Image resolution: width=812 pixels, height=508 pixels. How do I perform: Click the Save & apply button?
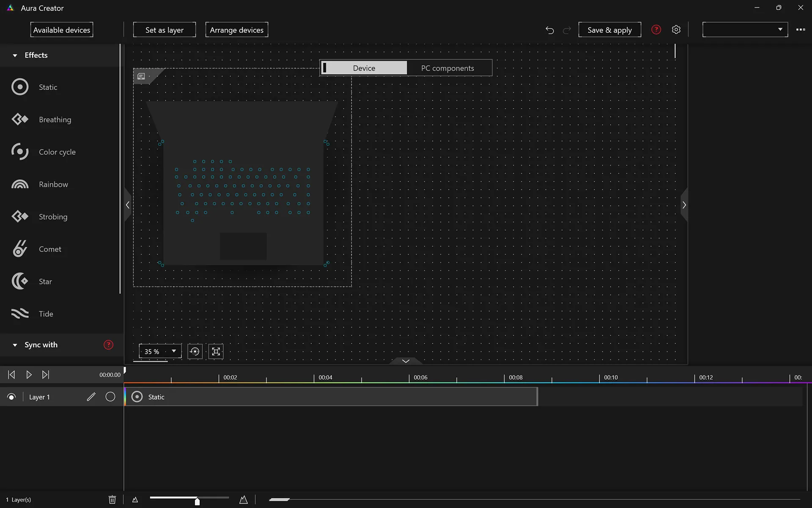609,30
